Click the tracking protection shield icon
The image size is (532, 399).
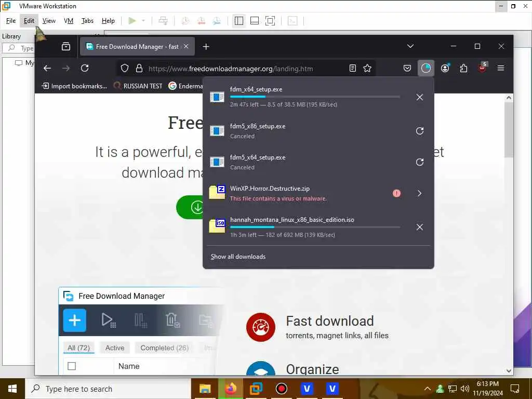(x=125, y=68)
